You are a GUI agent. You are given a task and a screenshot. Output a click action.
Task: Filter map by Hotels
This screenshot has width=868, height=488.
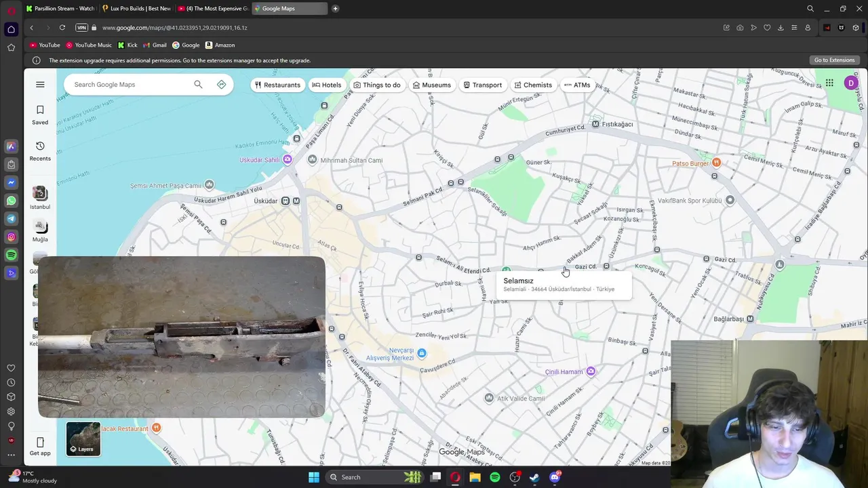(x=327, y=85)
